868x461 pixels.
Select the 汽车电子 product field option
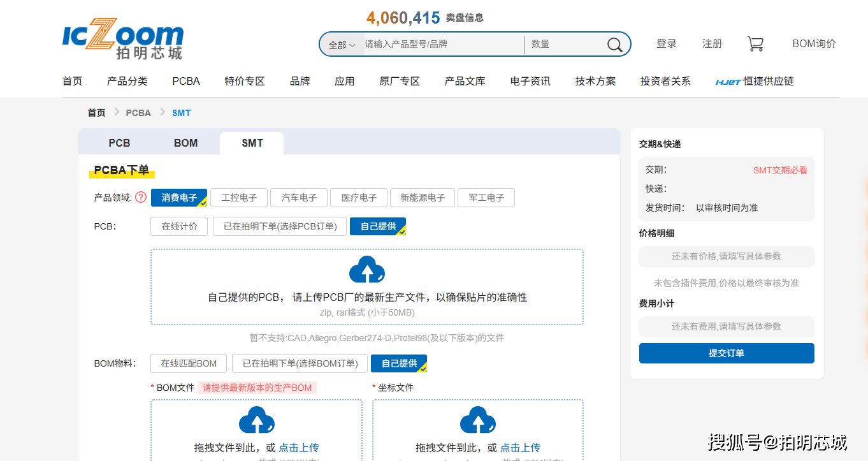[x=299, y=198]
